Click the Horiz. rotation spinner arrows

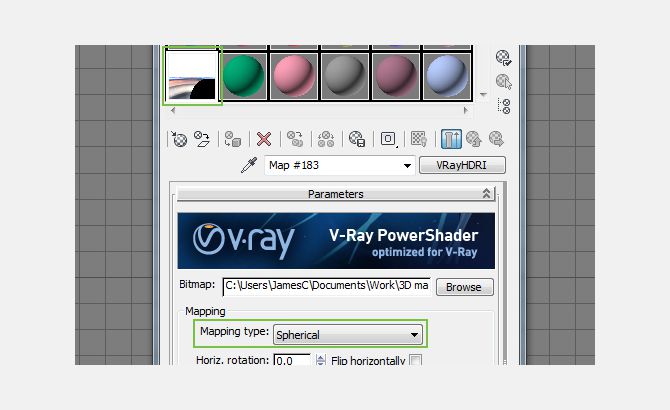pyautogui.click(x=320, y=360)
